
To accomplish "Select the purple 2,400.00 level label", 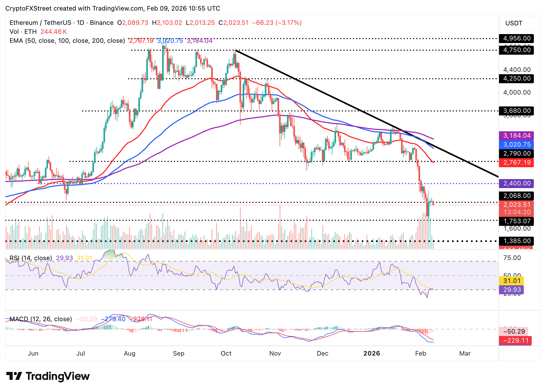I will [516, 183].
